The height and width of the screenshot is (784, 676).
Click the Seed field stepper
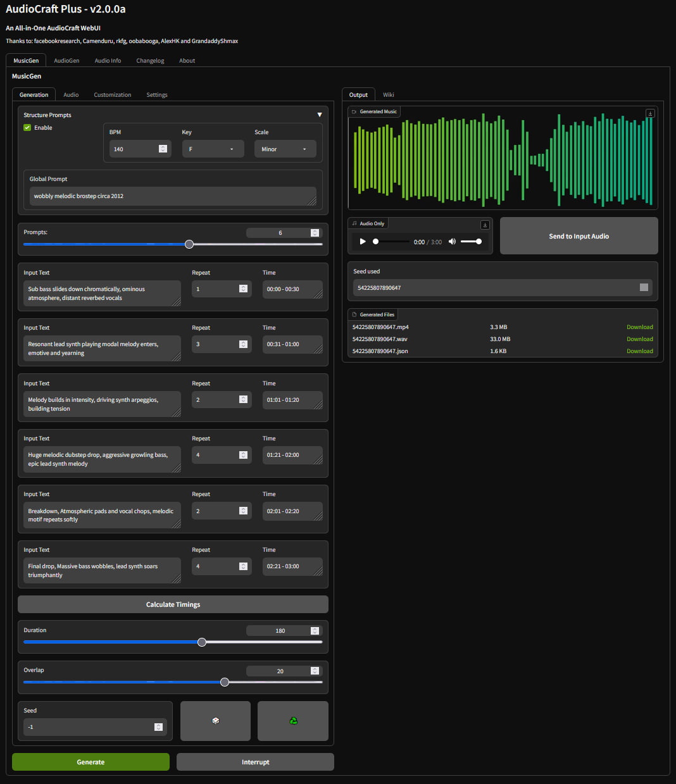[x=158, y=727]
